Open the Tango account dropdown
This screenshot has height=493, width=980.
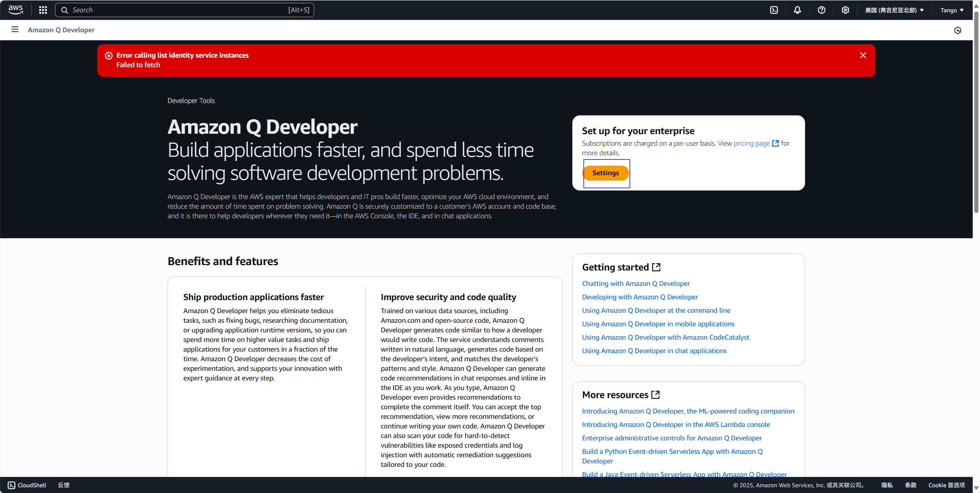tap(952, 10)
